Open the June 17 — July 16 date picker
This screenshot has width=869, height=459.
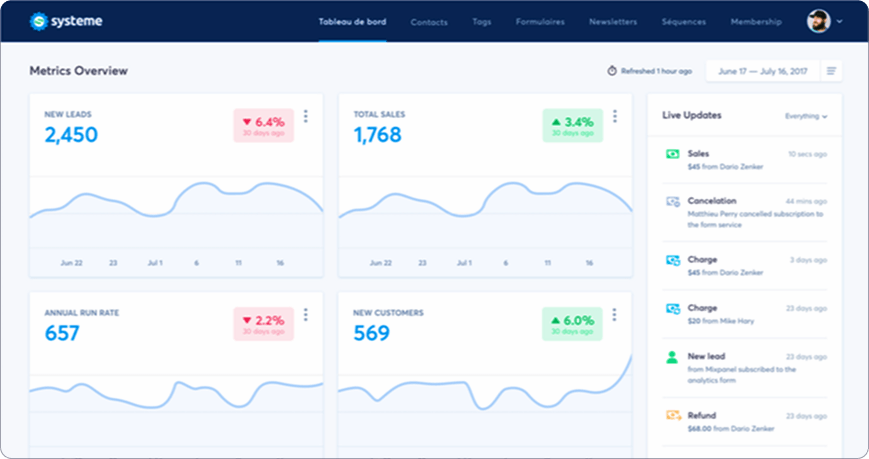(x=762, y=71)
